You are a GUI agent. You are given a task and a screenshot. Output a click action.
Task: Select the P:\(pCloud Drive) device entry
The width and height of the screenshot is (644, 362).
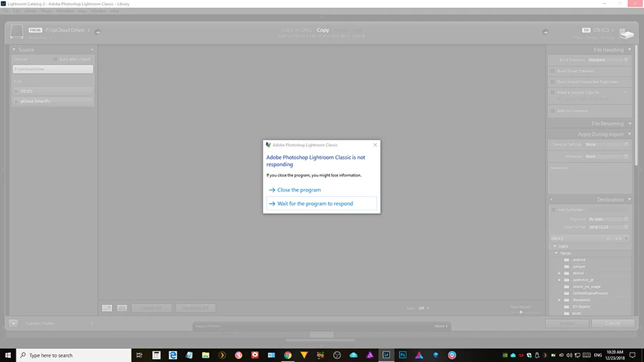coord(53,69)
